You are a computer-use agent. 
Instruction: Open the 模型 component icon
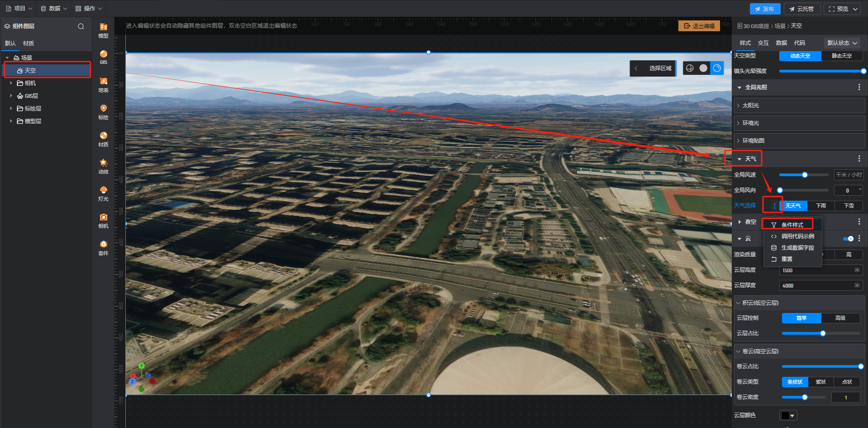(x=104, y=30)
